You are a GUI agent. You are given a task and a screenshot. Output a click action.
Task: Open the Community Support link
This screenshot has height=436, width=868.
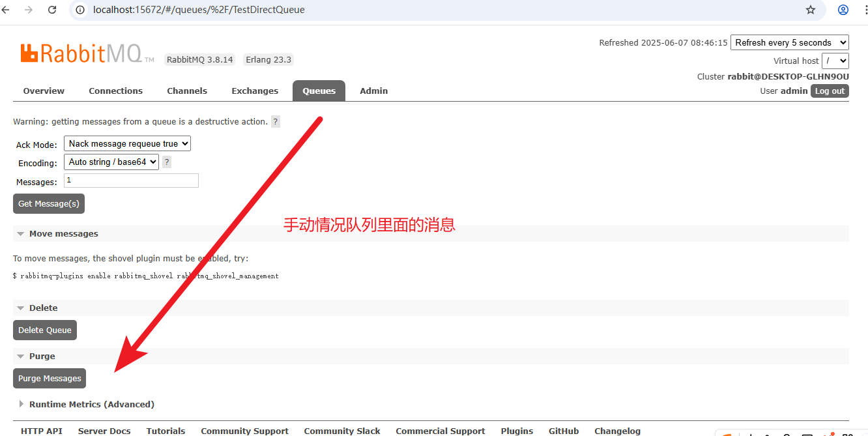click(x=244, y=431)
